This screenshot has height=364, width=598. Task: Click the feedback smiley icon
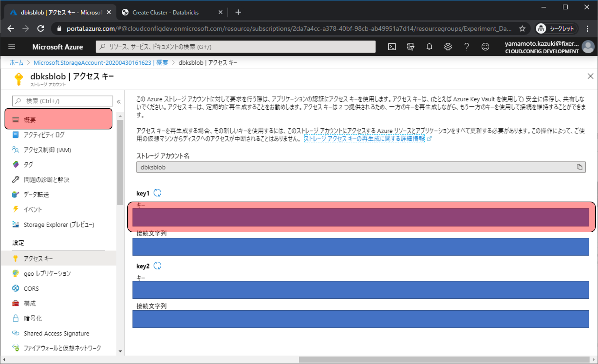pyautogui.click(x=485, y=47)
